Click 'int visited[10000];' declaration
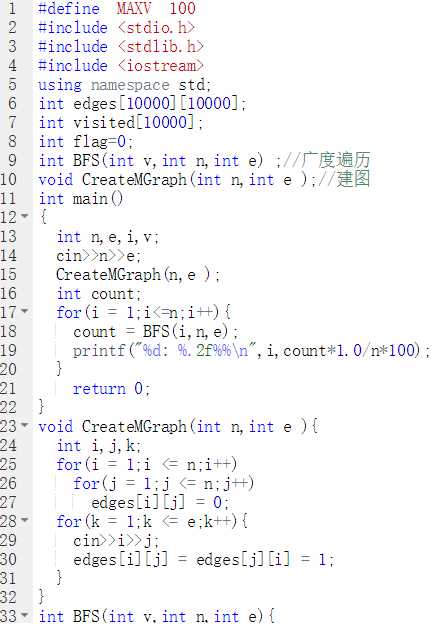Image resolution: width=434 pixels, height=632 pixels. [121, 123]
